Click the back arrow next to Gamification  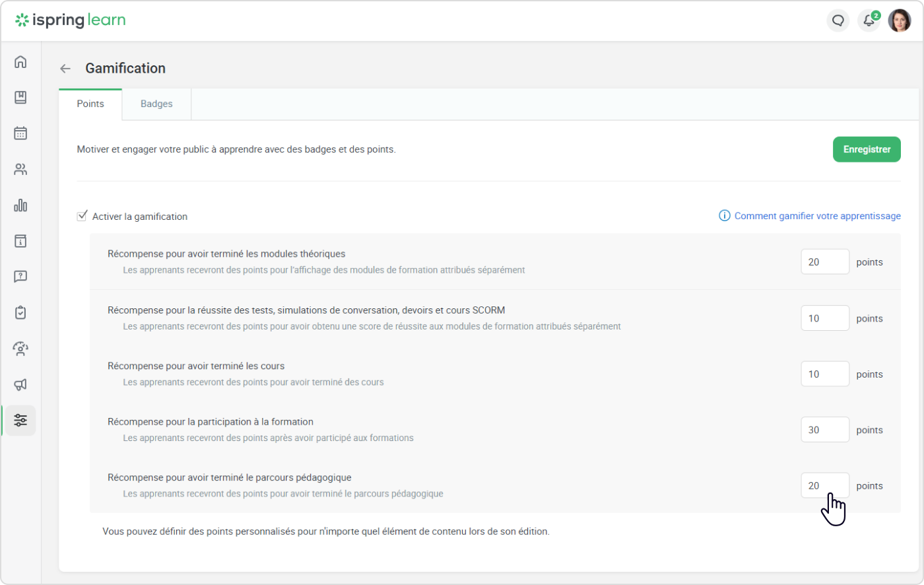[x=65, y=69]
